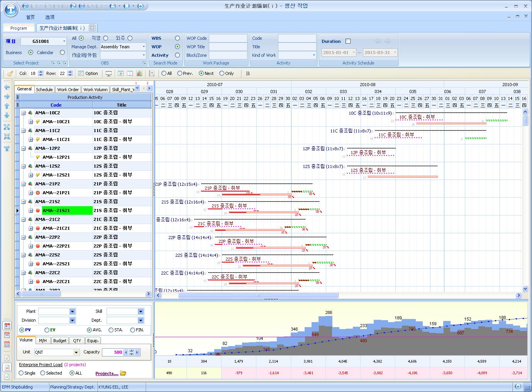Open the Enterprise Project Load link
The width and height of the screenshot is (532, 392).
click(x=40, y=364)
